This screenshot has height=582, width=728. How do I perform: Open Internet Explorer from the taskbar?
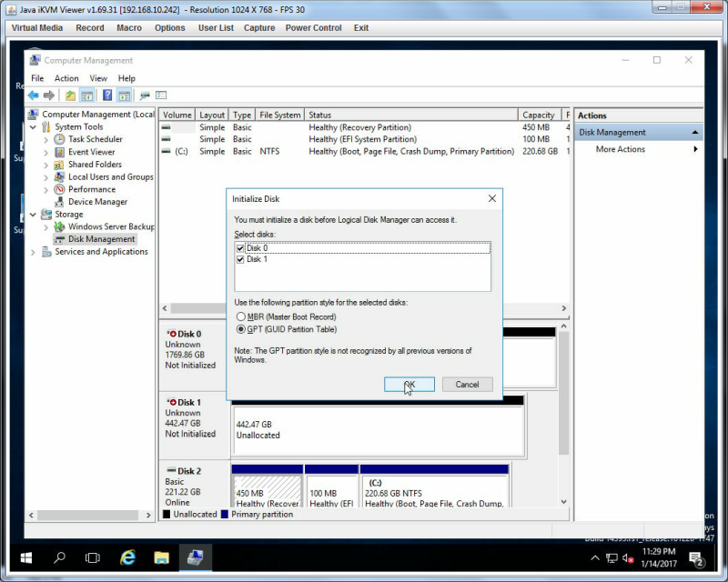point(127,557)
